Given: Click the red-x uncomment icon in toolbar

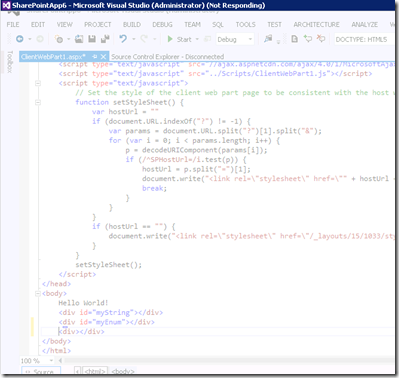Looking at the screenshot, I should point(321,39).
